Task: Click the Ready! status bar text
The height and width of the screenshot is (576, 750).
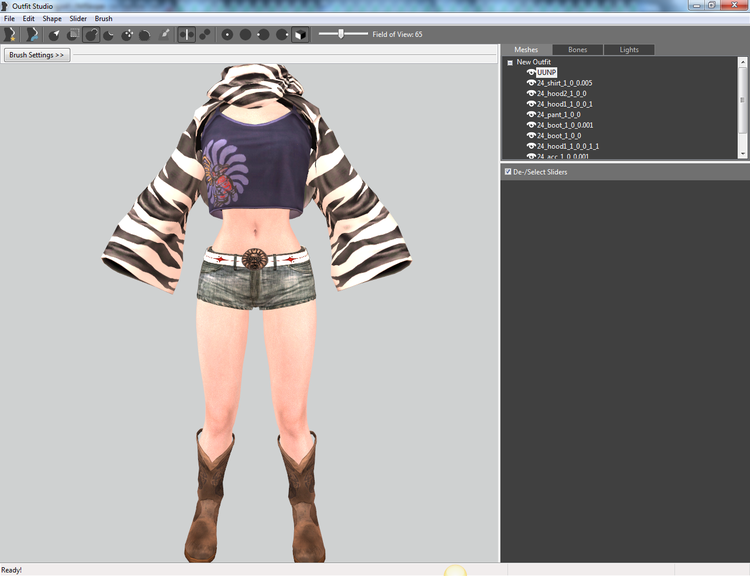Action: pos(11,570)
